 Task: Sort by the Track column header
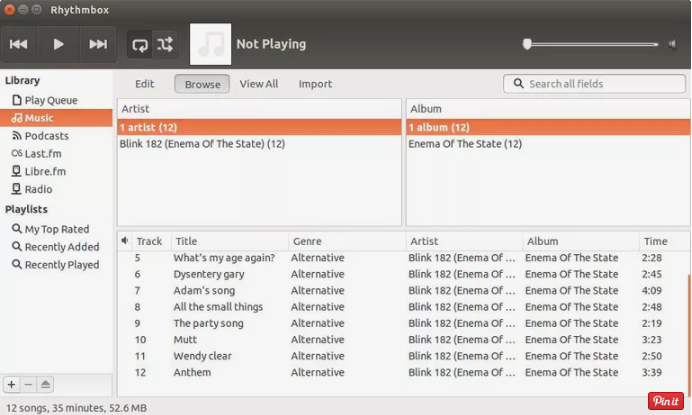point(149,241)
